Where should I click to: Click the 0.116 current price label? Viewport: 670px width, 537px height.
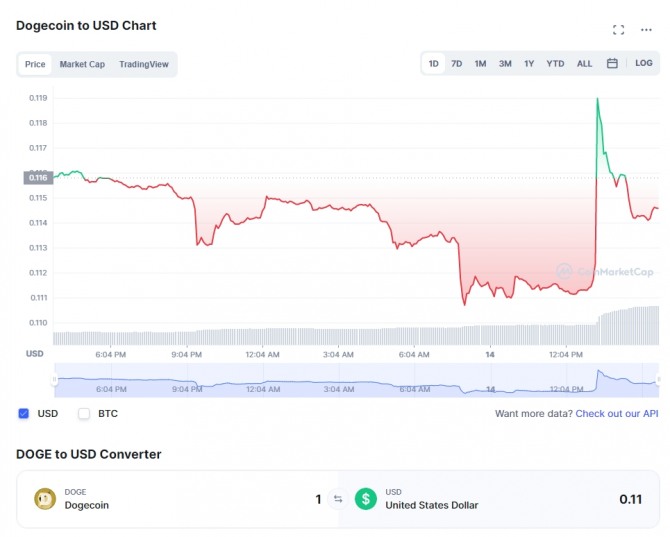pos(38,178)
